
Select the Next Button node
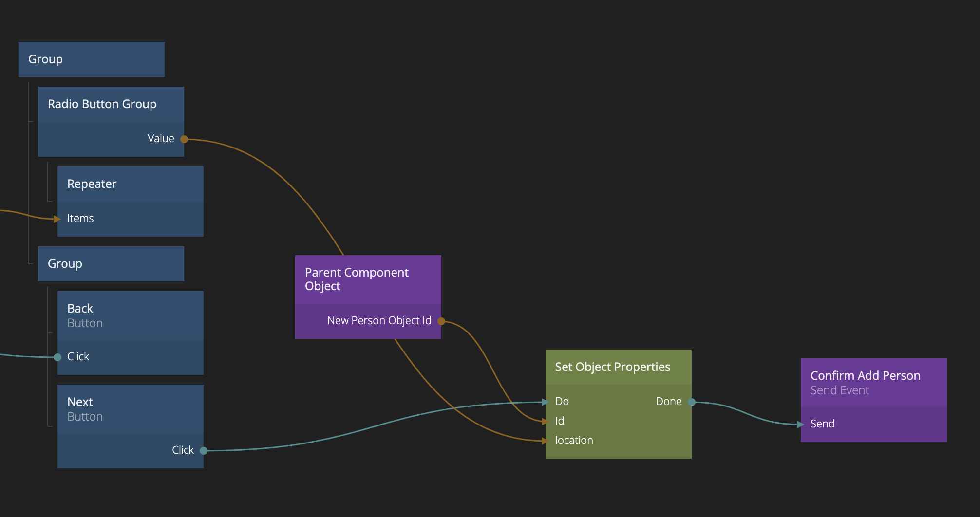click(130, 409)
